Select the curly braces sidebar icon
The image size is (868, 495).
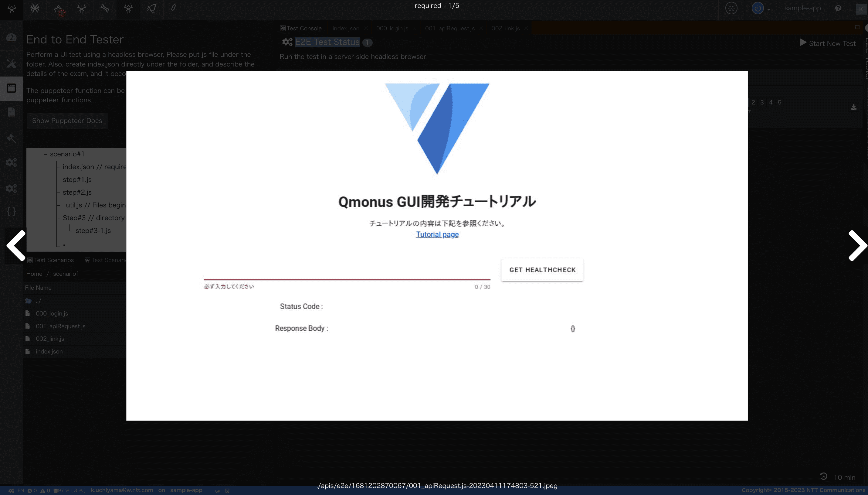tap(11, 211)
